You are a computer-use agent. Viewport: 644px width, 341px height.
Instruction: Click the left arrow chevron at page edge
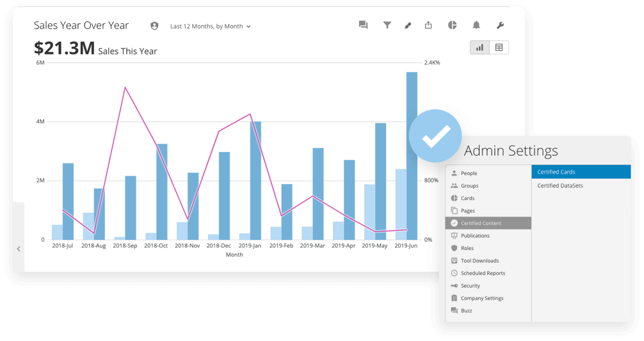(19, 249)
